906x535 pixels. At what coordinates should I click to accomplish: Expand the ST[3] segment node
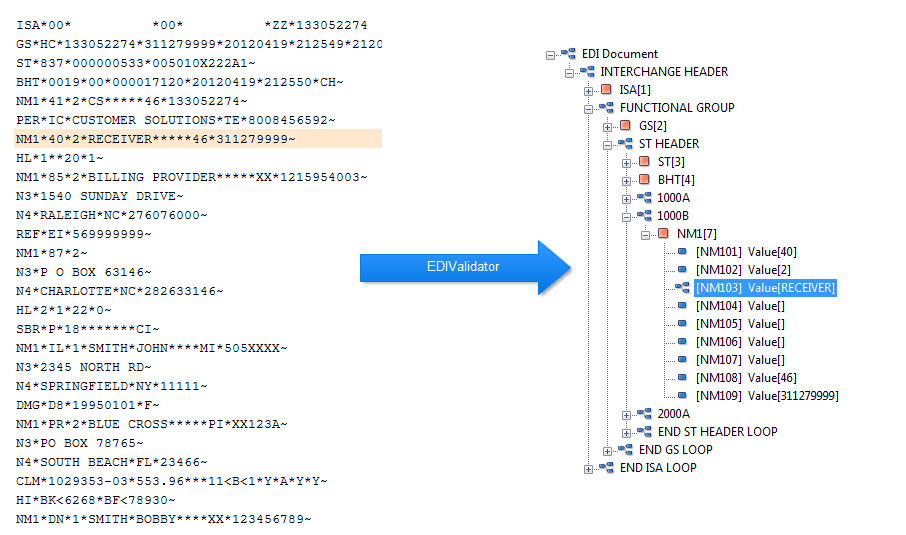[626, 164]
